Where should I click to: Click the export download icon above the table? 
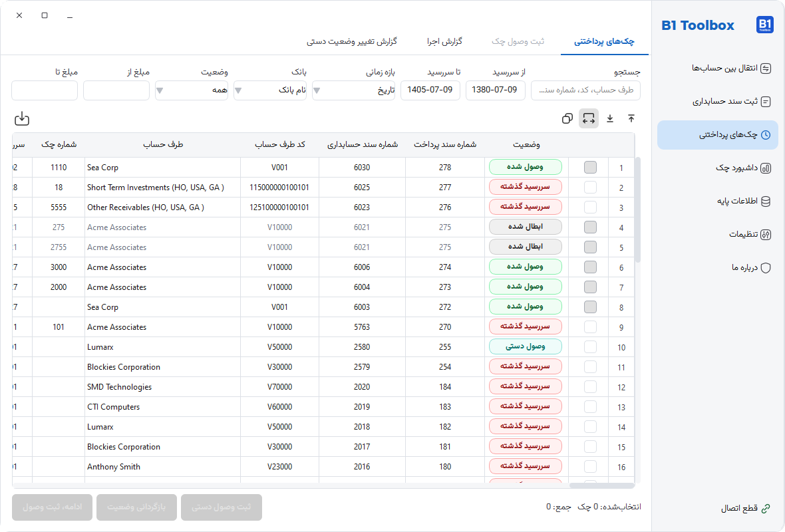pyautogui.click(x=22, y=118)
